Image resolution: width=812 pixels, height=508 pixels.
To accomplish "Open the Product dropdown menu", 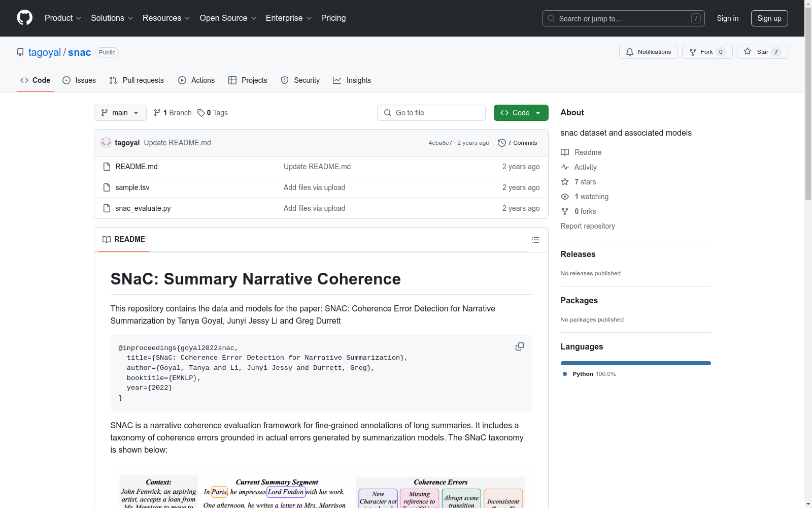I will click(63, 18).
